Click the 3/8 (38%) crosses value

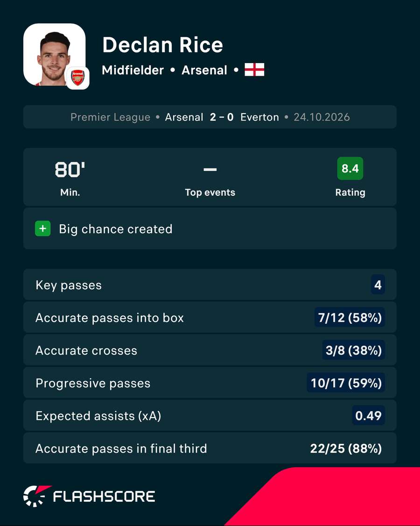[x=354, y=350]
